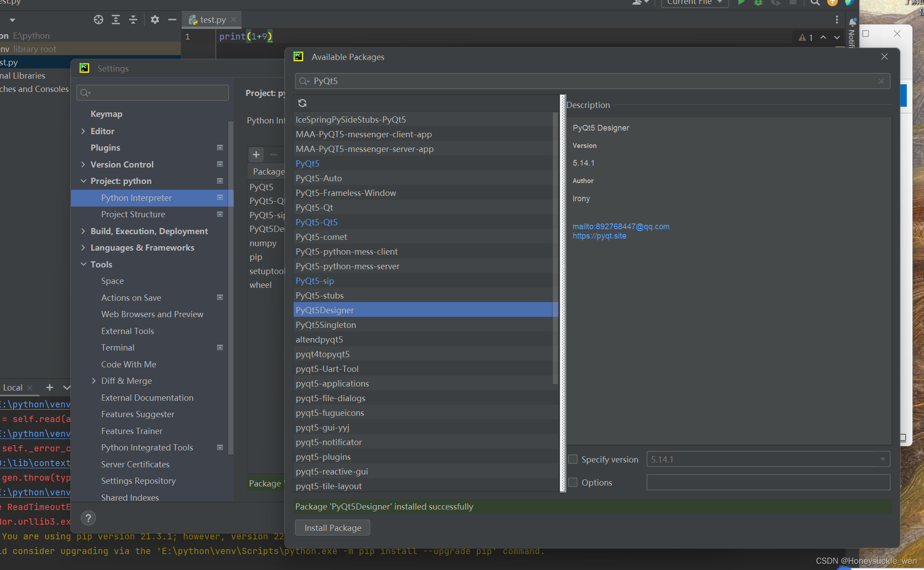Enable the Specify version checkbox
Screen dimensions: 924x570
[x=573, y=459]
